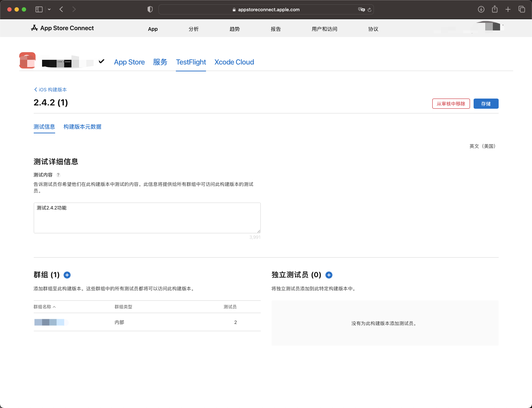Sort by 群组名称 column header
This screenshot has width=532, height=408.
pyautogui.click(x=45, y=307)
